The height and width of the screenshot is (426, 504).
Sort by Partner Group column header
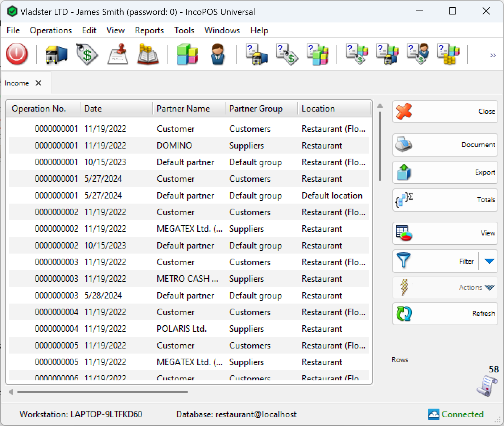tap(261, 109)
